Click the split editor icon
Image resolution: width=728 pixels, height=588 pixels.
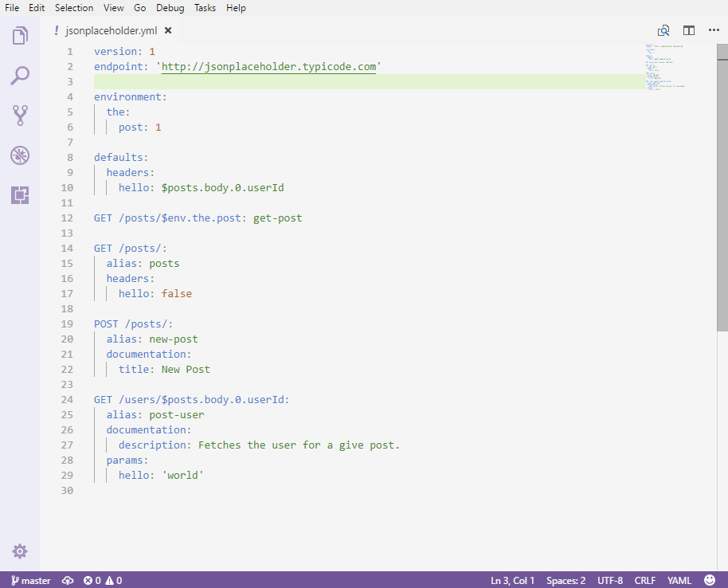coord(689,30)
